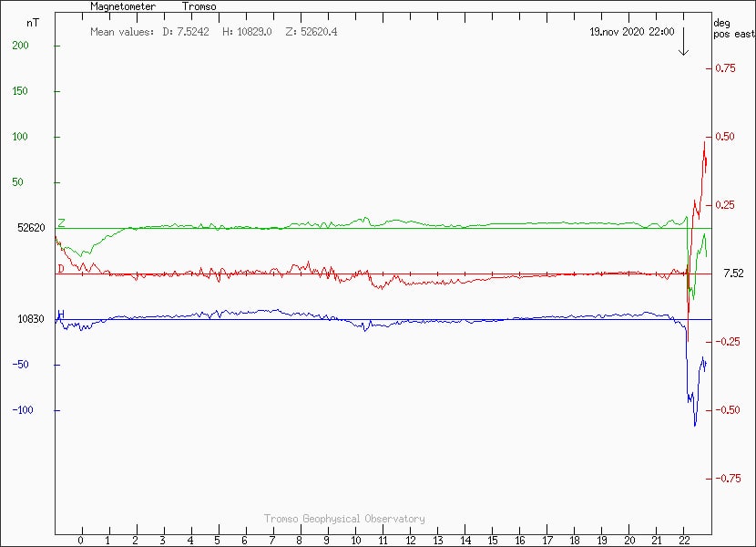756x547 pixels.
Task: Click hour 16 on the time axis
Action: pos(520,541)
